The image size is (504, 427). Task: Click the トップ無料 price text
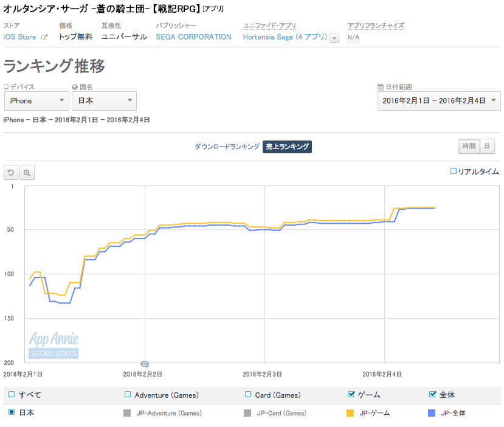click(x=75, y=37)
